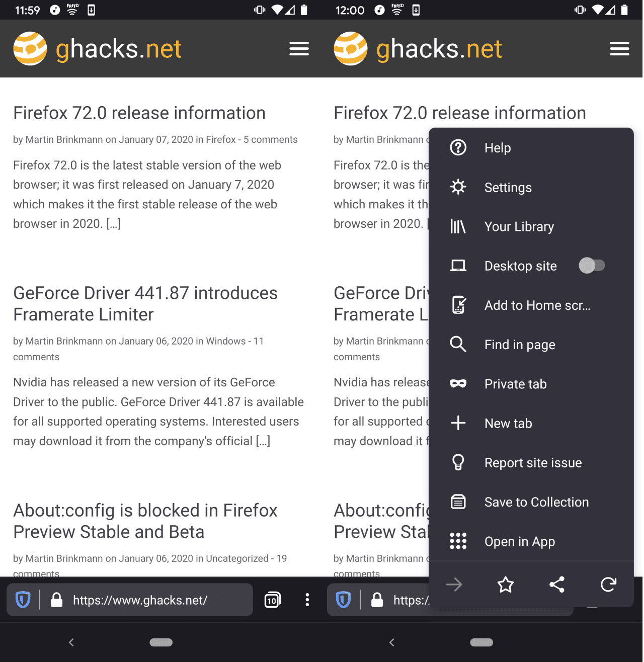This screenshot has height=662, width=644.
Task: Open left ghacks.net hamburger menu
Action: click(x=299, y=49)
